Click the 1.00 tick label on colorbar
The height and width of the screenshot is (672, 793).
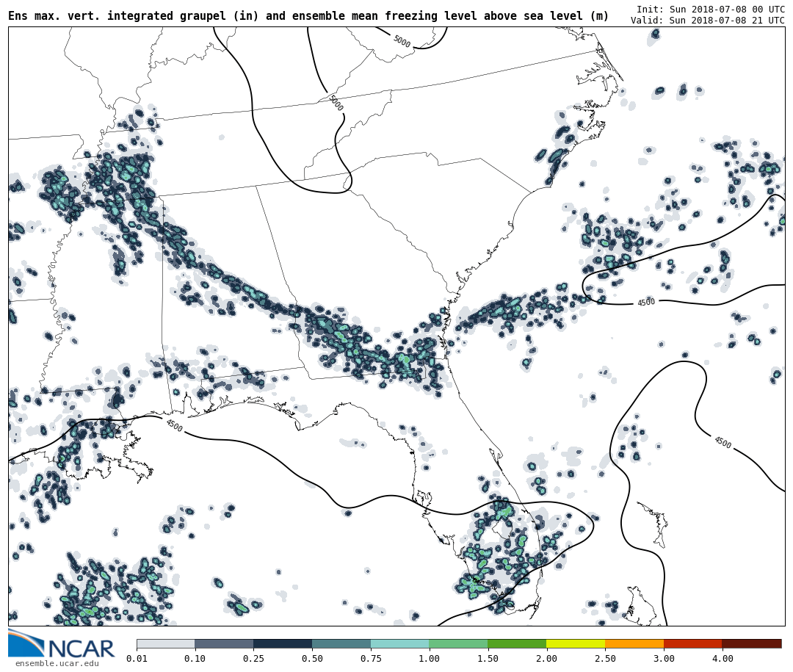click(x=429, y=659)
